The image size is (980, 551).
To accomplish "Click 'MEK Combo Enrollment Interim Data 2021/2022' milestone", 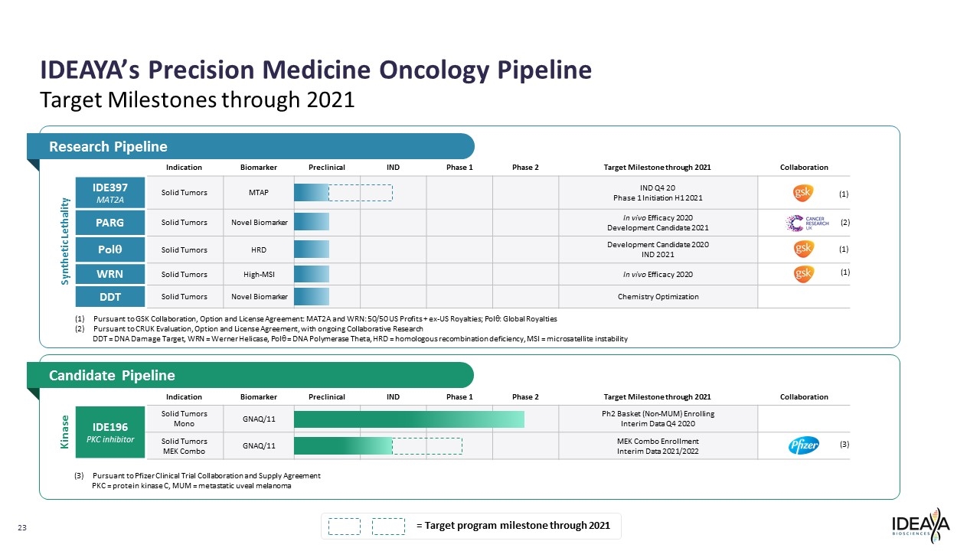I will pyautogui.click(x=658, y=445).
